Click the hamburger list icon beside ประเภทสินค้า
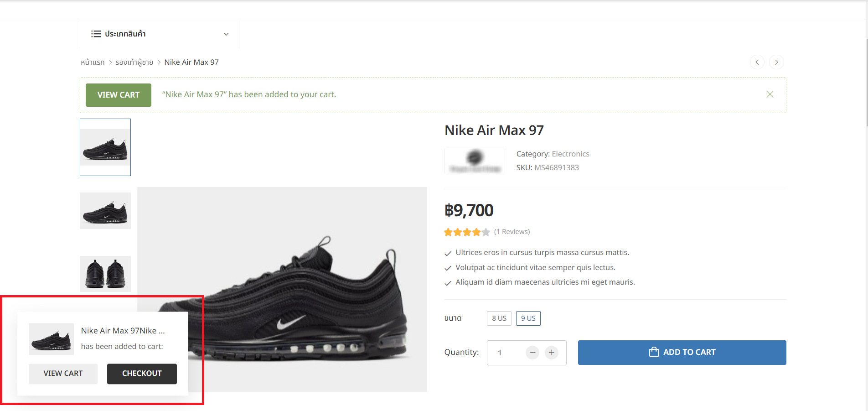 (x=96, y=34)
